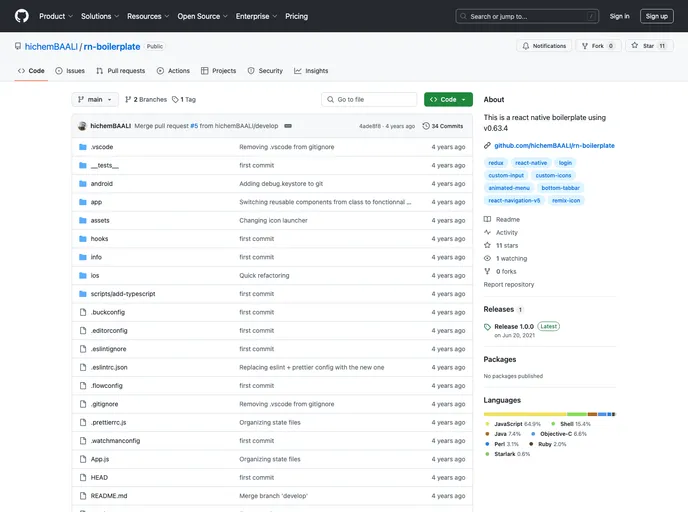This screenshot has height=512, width=688.
Task: Click the assets folder icon
Action: pos(82,221)
